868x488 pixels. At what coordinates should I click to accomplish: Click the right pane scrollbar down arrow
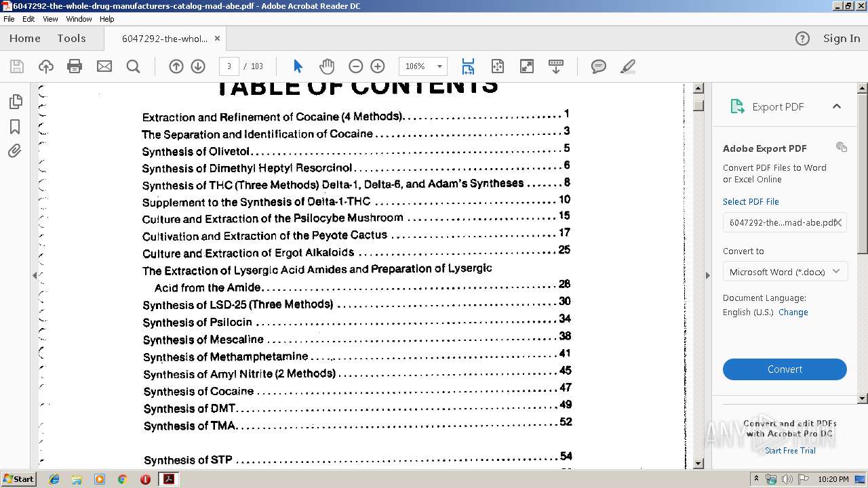pyautogui.click(x=863, y=399)
